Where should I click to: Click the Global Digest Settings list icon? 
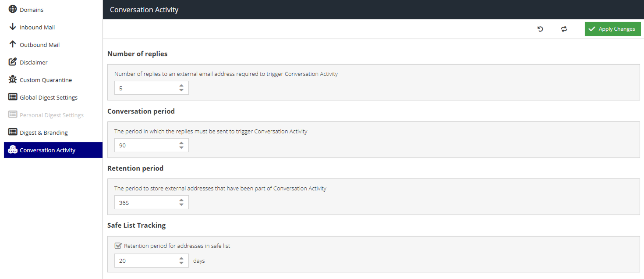coord(13,97)
